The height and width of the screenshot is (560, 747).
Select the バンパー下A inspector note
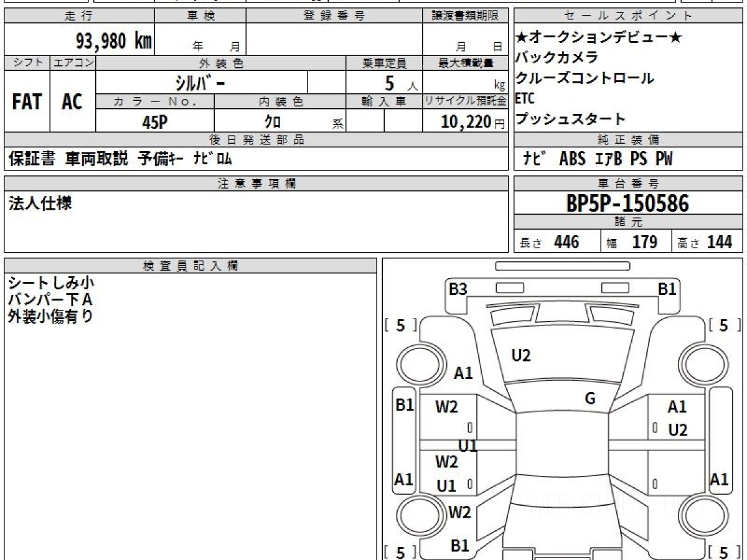[50, 300]
